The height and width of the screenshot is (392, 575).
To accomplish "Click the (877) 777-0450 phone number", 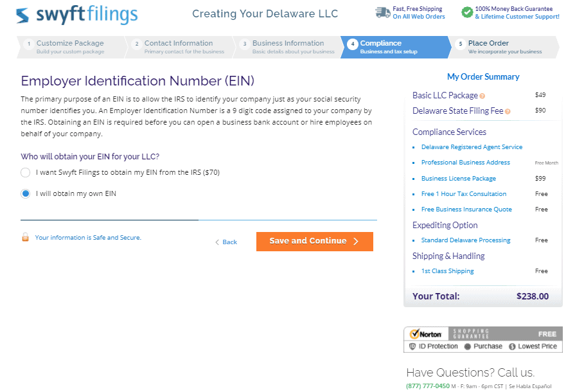I will pos(428,386).
